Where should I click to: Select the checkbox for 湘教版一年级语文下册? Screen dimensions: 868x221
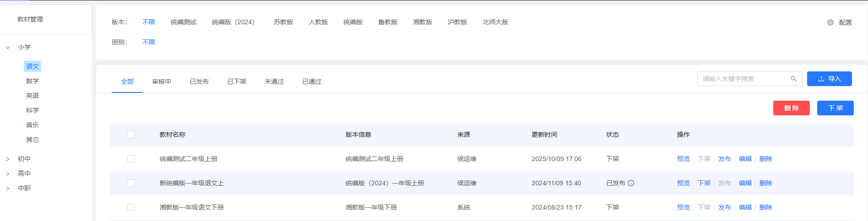click(x=131, y=207)
